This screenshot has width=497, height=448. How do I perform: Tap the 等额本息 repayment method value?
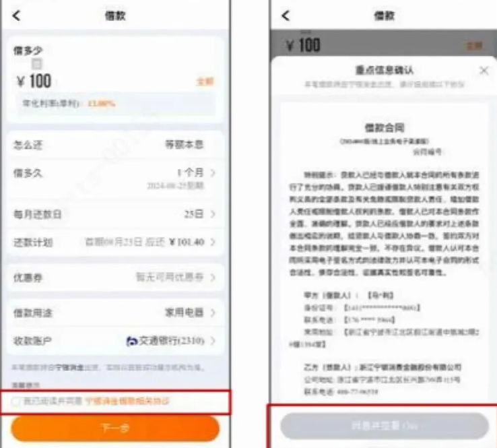pyautogui.click(x=185, y=145)
